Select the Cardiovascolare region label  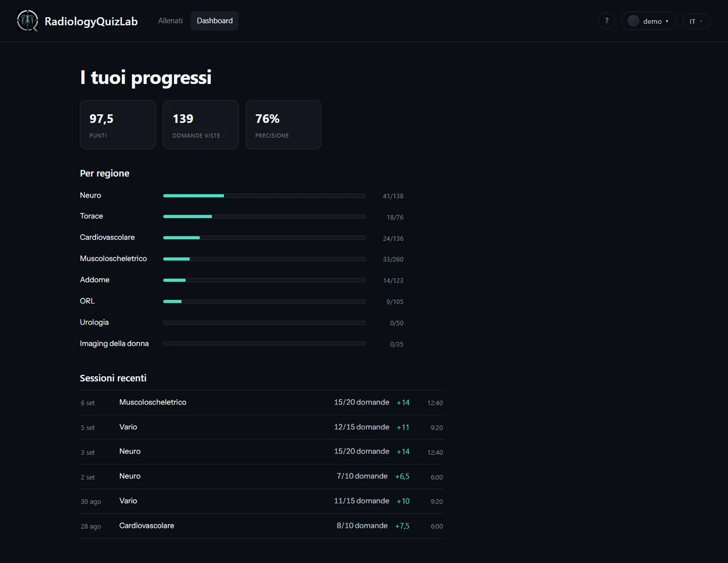[107, 237]
